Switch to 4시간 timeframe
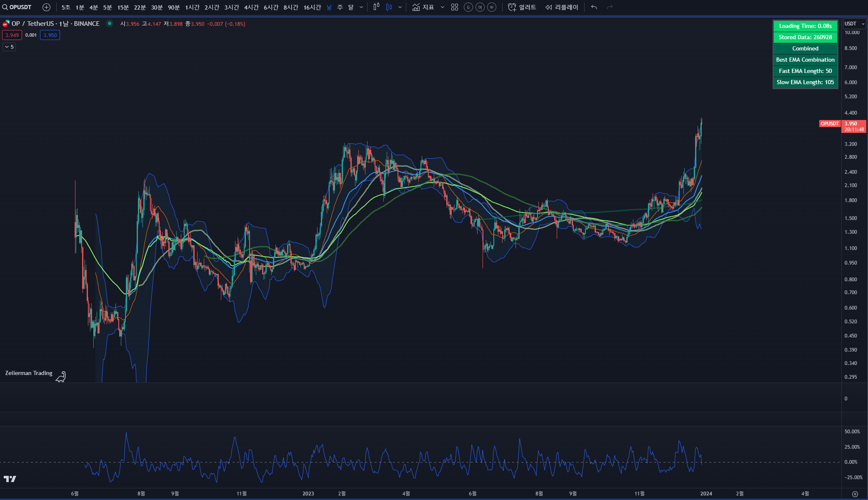 click(x=251, y=7)
